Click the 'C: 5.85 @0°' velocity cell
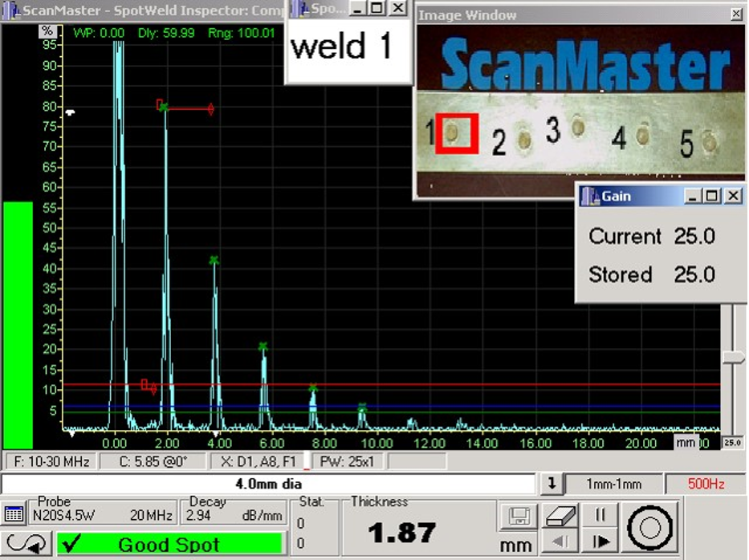The height and width of the screenshot is (560, 749). click(x=153, y=461)
